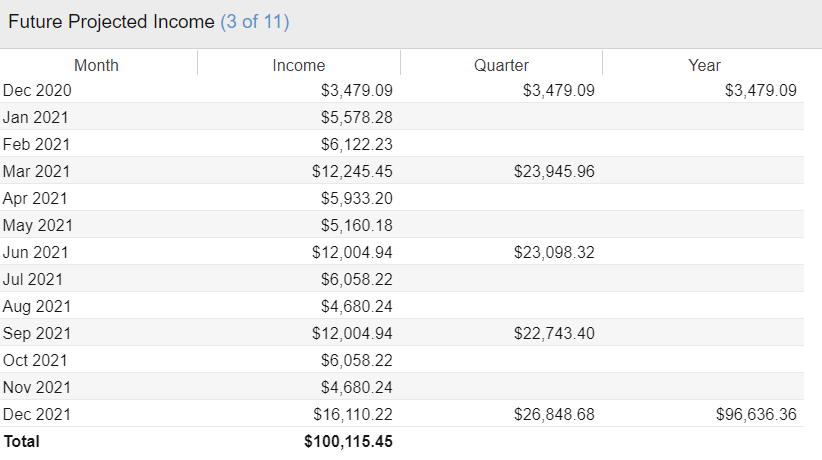This screenshot has height=460, width=822.
Task: Select the Future Projected Income title
Action: point(111,22)
